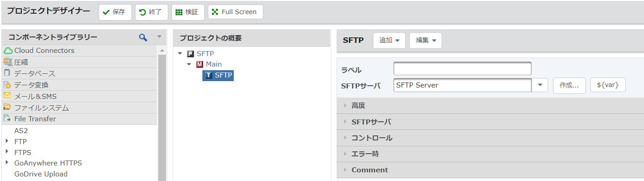Image resolution: width=644 pixels, height=181 pixels.
Task: Open the 追加 menu
Action: [389, 40]
